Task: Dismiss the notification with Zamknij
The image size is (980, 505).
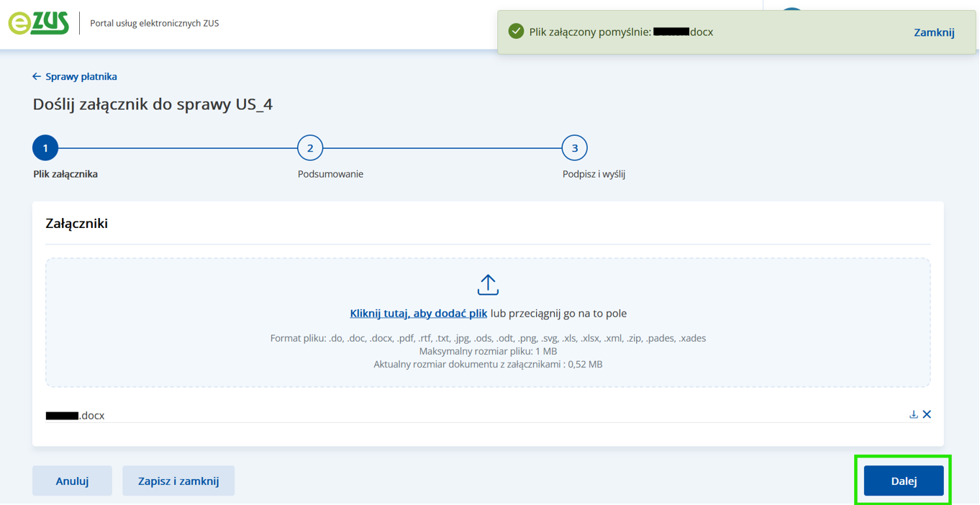Action: click(933, 32)
